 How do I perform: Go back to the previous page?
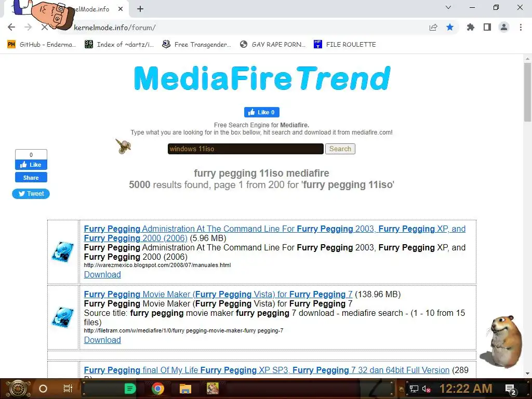(x=11, y=27)
